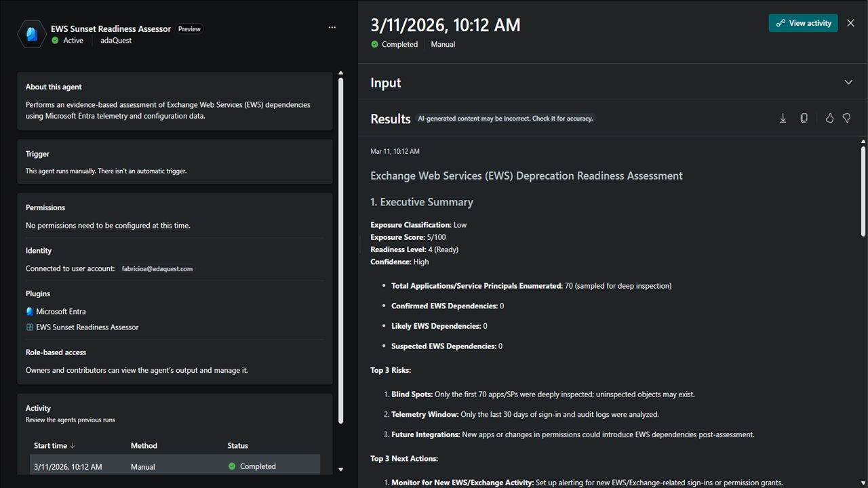Click the EWS Sunset Readiness Assessor agent logo

click(32, 34)
